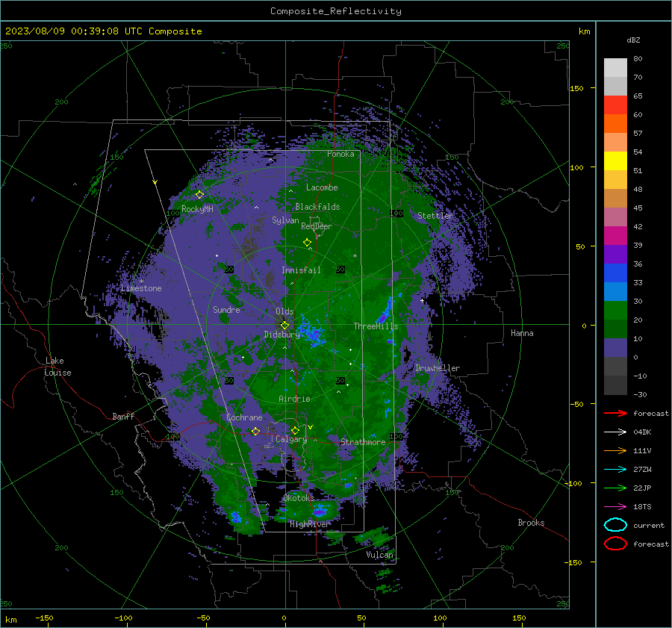Click the yellow diamond marker above Calgary
The height and width of the screenshot is (628, 672).
[x=295, y=430]
